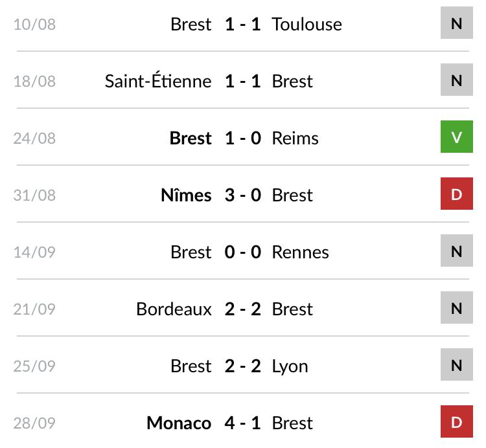Click the N draw badge for Brest-Toulouse
Image resolution: width=486 pixels, height=448 pixels.
(x=457, y=23)
